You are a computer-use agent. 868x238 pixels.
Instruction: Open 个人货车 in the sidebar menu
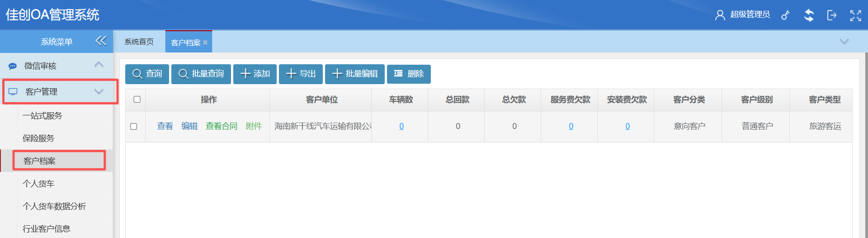[38, 184]
